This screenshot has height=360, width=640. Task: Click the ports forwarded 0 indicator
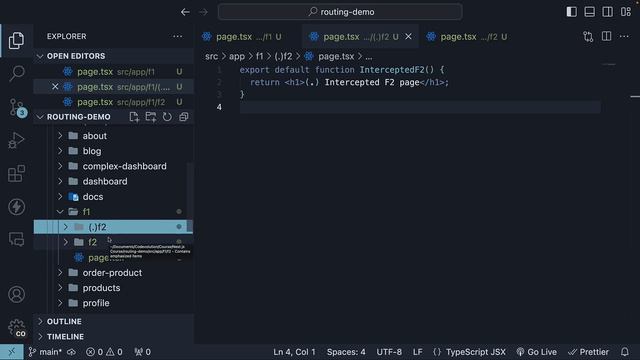(x=142, y=352)
